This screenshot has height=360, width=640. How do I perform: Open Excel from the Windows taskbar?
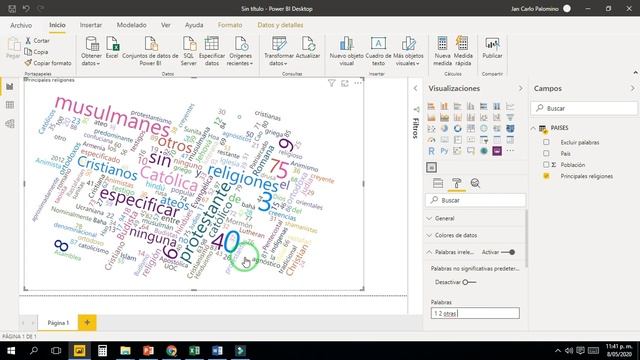click(194, 351)
